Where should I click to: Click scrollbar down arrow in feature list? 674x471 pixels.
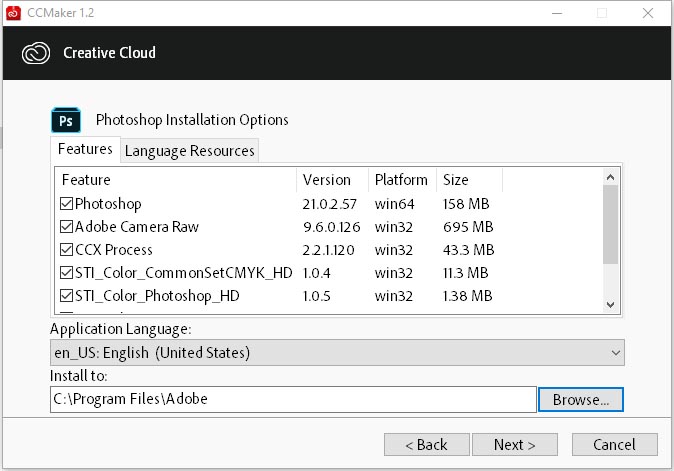point(610,305)
